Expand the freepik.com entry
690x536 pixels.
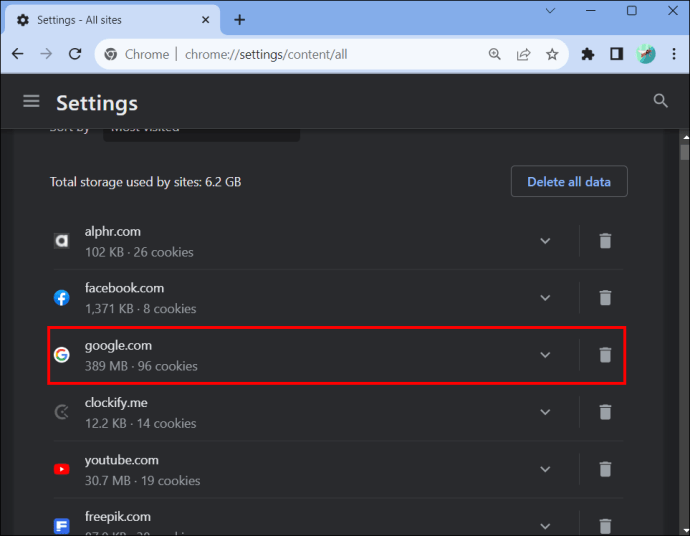tap(545, 526)
